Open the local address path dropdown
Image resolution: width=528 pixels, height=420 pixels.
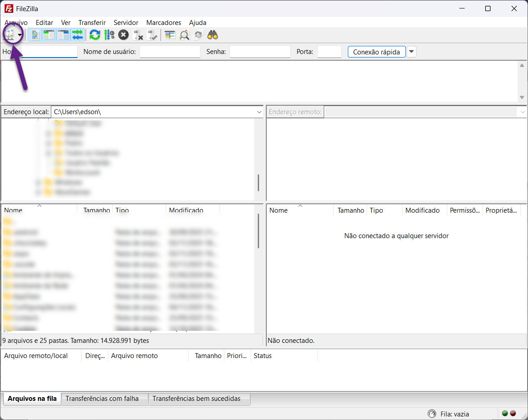click(259, 112)
